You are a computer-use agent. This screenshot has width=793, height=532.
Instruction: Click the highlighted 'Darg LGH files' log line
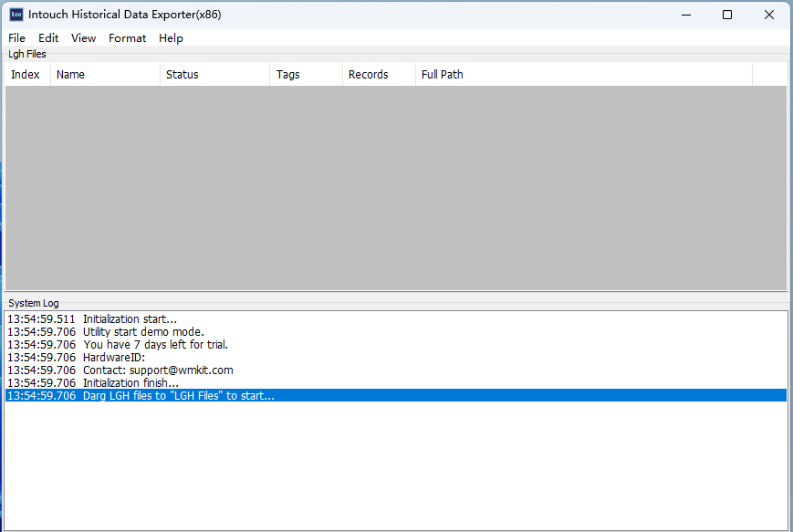point(396,395)
